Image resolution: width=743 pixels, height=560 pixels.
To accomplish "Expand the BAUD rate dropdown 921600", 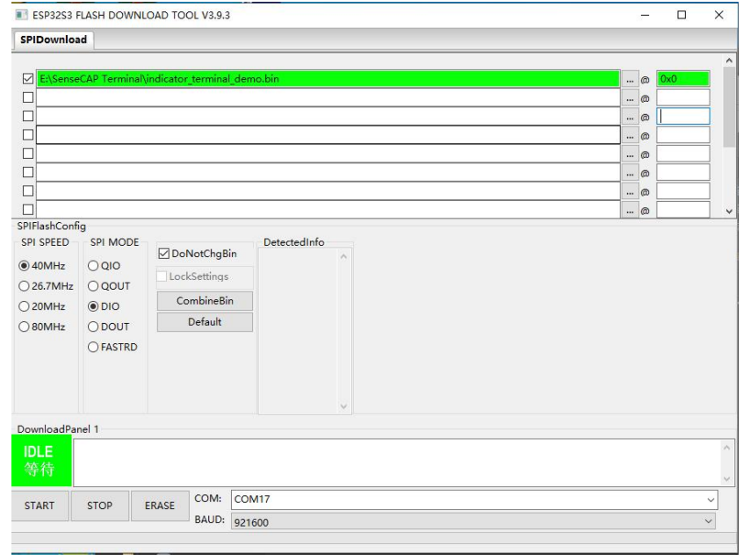I will click(x=474, y=521).
